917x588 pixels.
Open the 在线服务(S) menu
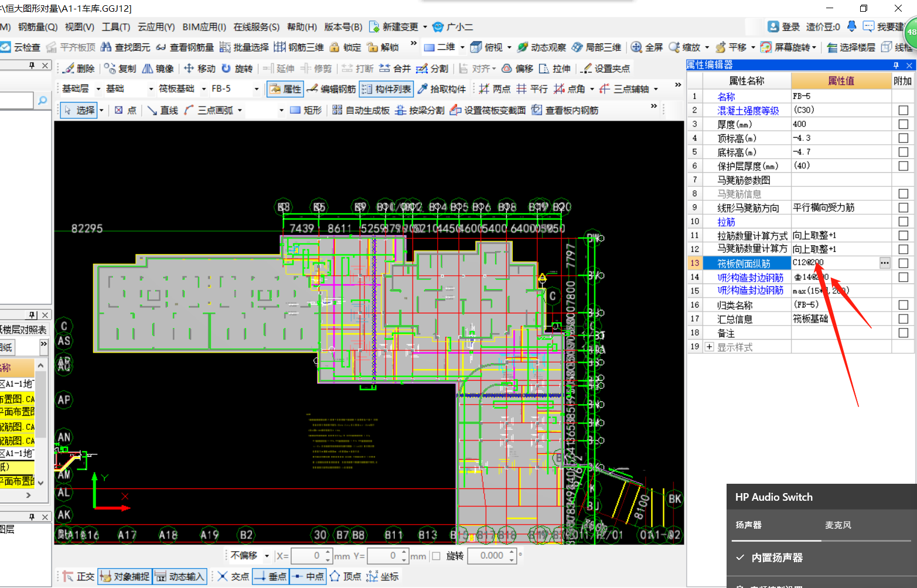click(x=256, y=27)
